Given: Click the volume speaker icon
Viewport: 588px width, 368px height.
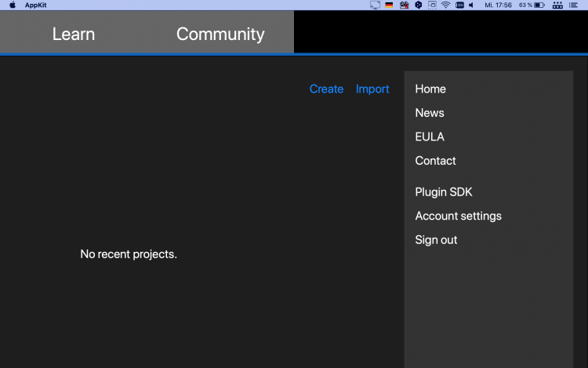Looking at the screenshot, I should (471, 5).
